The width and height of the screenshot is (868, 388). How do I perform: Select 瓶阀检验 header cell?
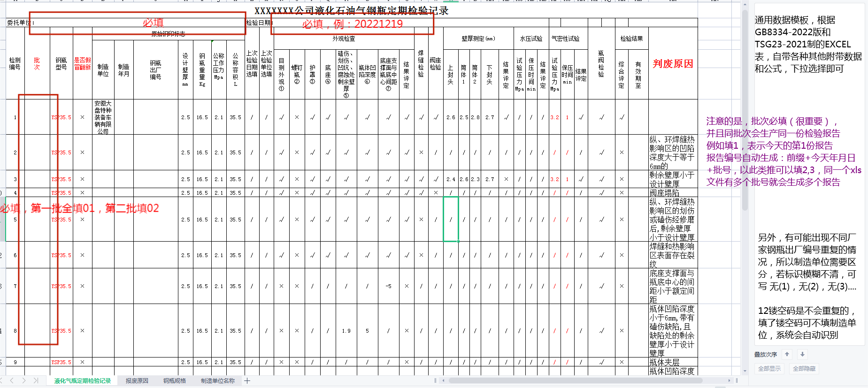point(601,64)
